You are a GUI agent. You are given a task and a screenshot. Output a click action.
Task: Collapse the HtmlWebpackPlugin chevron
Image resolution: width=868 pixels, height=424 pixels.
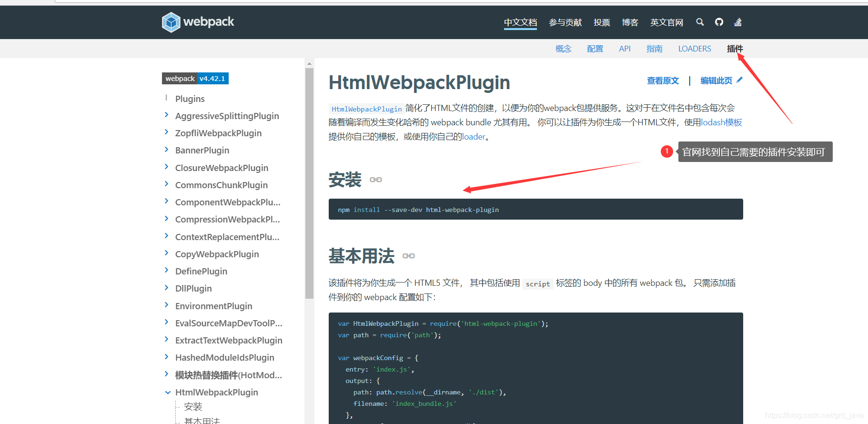coord(168,393)
